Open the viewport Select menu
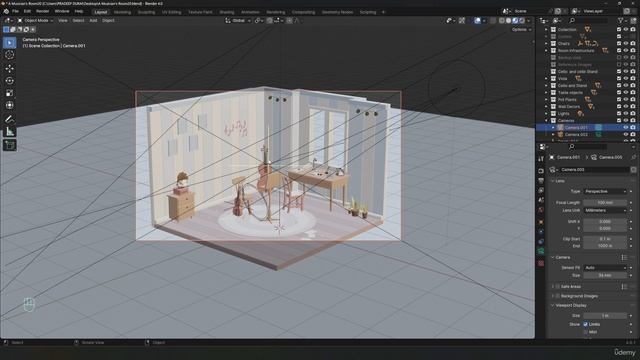Viewport: 640px width, 360px height. click(x=78, y=20)
